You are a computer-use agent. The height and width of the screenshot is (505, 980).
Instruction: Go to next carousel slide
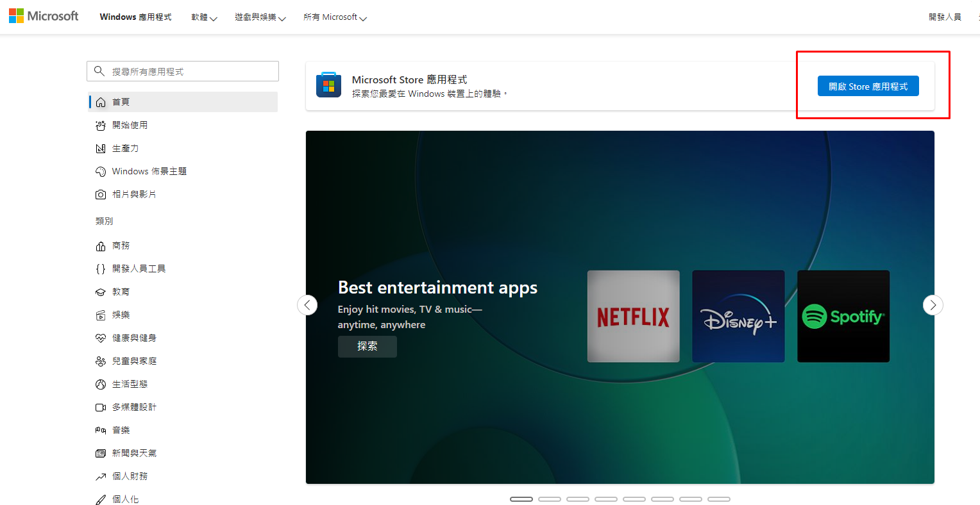[x=933, y=305]
